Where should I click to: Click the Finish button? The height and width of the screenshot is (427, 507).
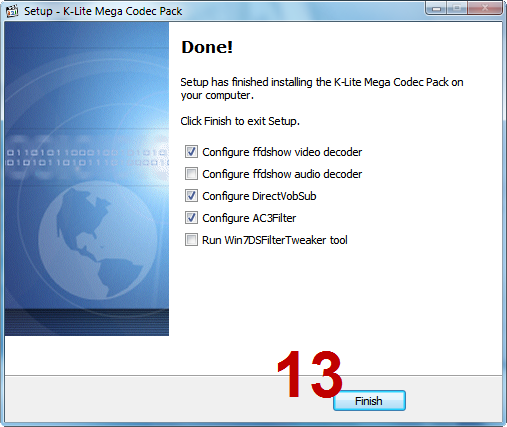(x=369, y=401)
